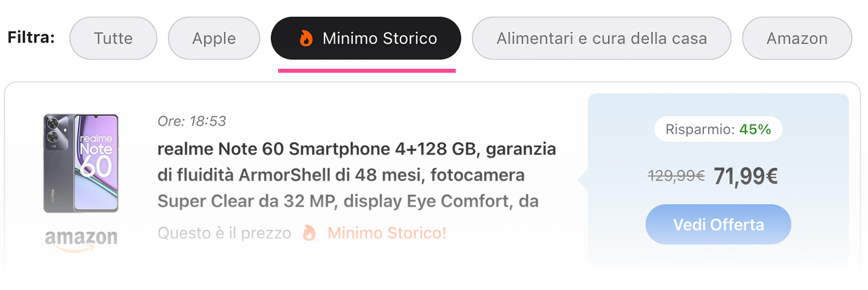
Task: Click the pink underline beneath Minimo Storico
Action: (366, 70)
